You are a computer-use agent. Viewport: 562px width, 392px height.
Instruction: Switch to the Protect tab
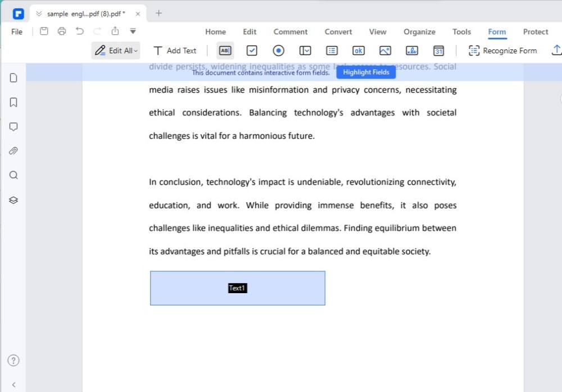536,31
